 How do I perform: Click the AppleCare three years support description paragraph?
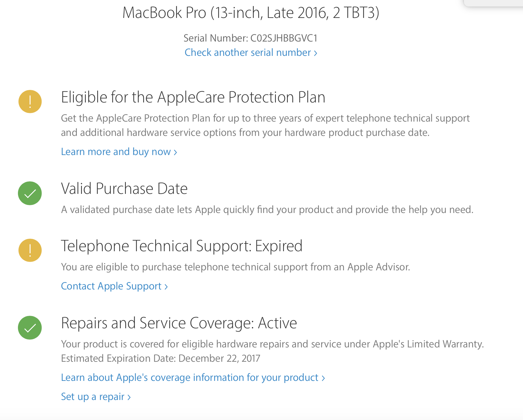tap(265, 125)
